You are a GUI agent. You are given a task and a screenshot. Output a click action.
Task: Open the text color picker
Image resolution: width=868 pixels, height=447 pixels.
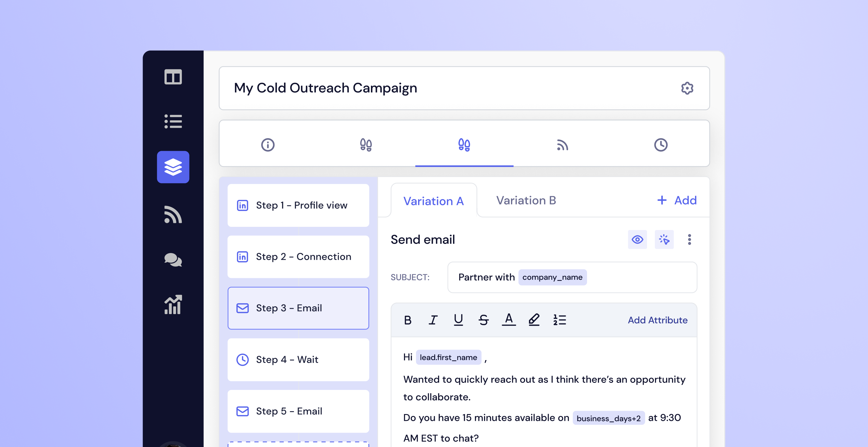click(x=509, y=319)
